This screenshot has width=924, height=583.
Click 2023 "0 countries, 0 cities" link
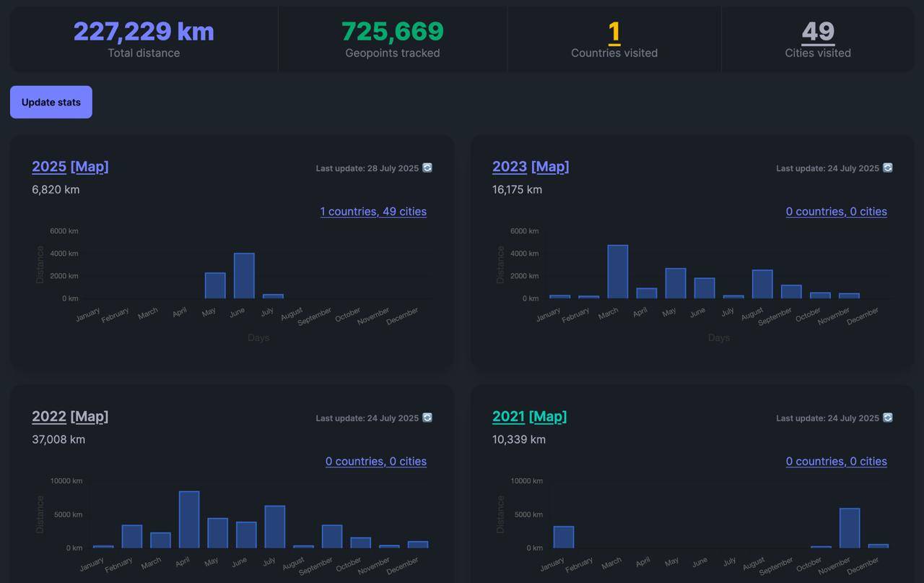[836, 212]
